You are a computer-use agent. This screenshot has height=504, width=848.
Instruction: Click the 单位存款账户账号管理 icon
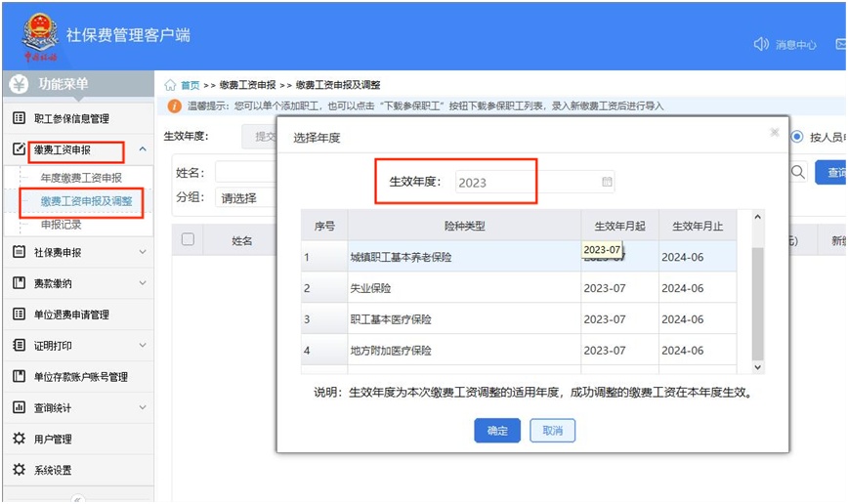click(x=19, y=376)
